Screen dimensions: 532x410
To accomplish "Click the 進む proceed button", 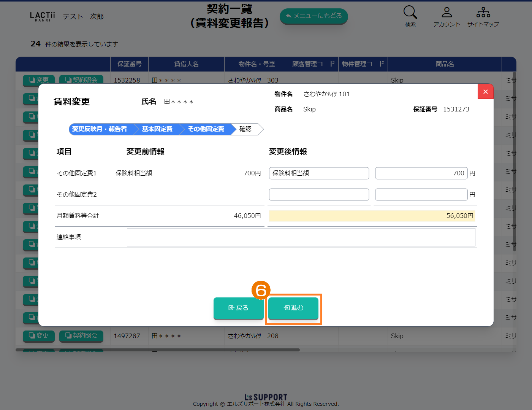I will tap(293, 308).
